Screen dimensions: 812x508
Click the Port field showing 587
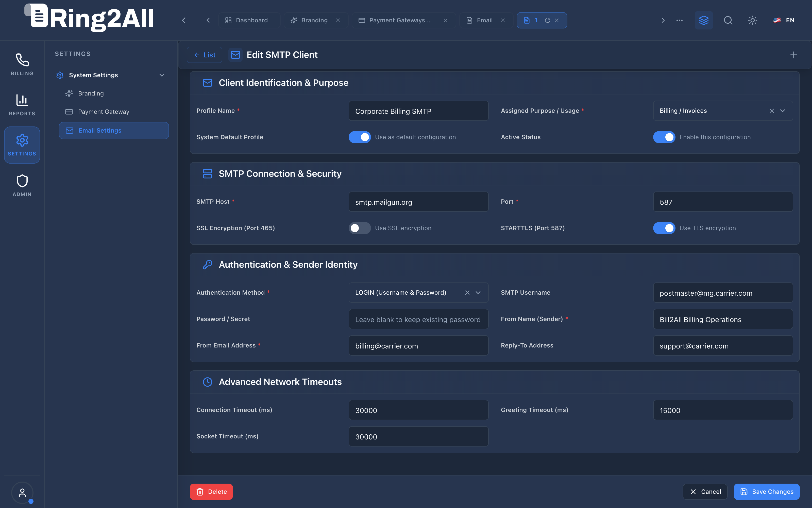click(x=723, y=202)
